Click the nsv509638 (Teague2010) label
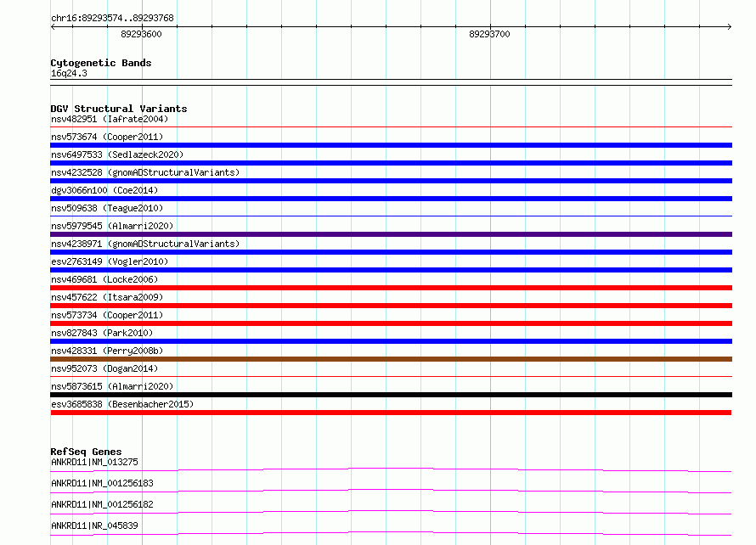The height and width of the screenshot is (545, 756). point(107,208)
